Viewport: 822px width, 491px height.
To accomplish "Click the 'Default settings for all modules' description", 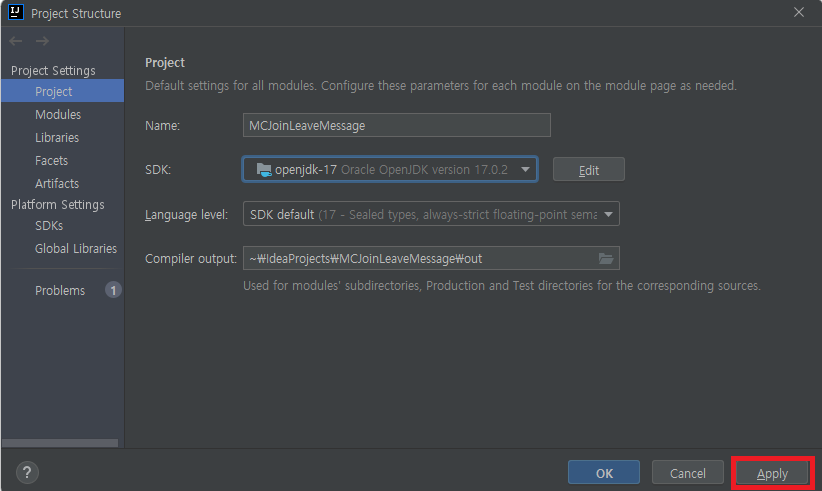I will (x=441, y=85).
